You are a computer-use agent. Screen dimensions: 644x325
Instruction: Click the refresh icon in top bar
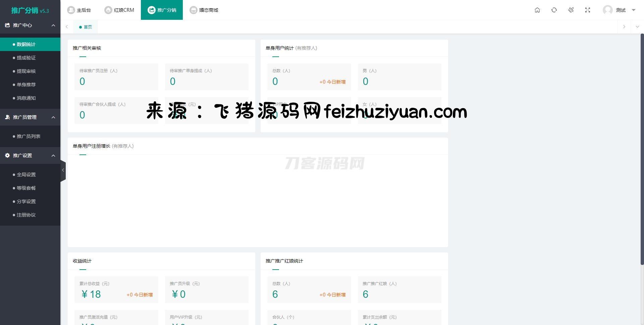click(554, 10)
